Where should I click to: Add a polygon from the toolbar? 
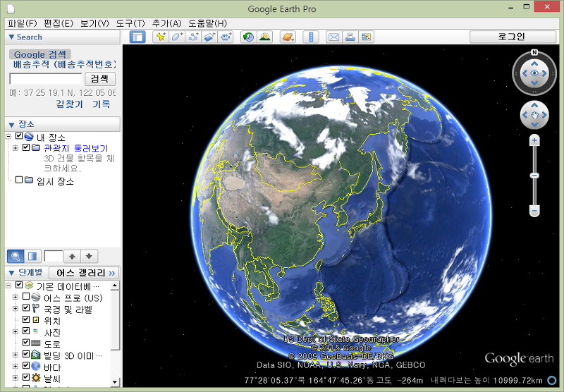pyautogui.click(x=177, y=37)
